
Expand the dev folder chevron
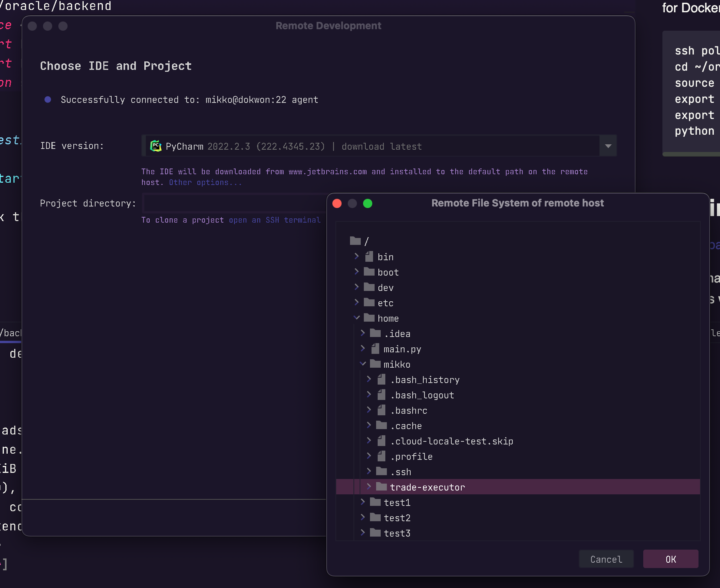[357, 287]
